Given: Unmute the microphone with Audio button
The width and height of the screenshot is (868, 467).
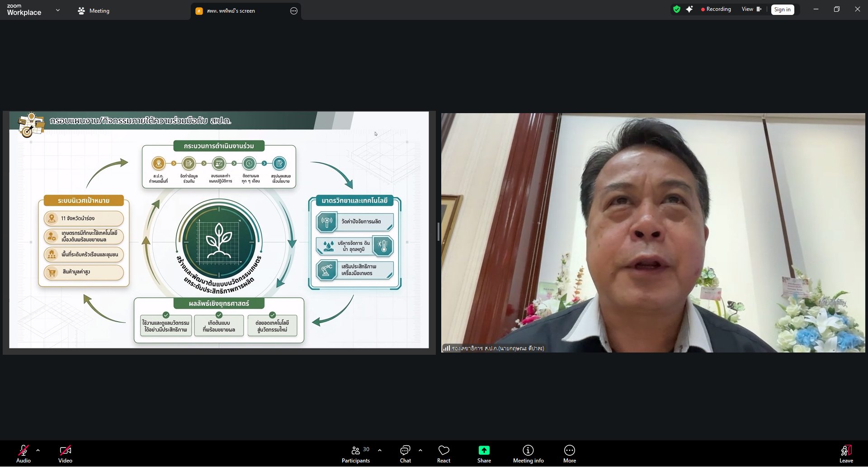Looking at the screenshot, I should tap(24, 453).
